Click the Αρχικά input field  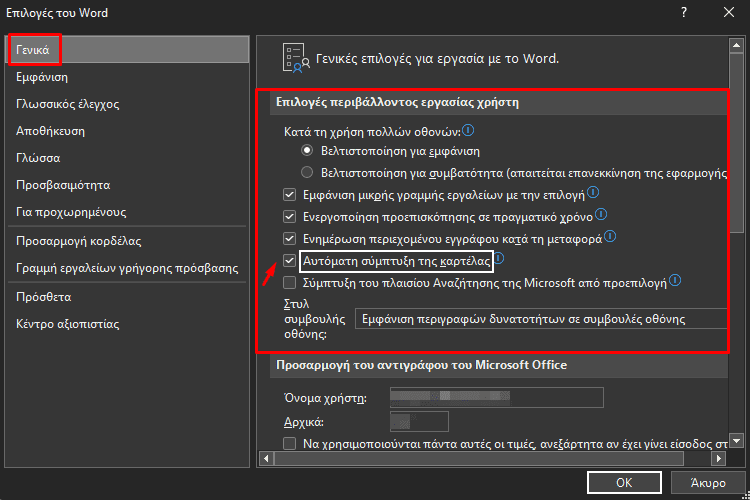(419, 422)
